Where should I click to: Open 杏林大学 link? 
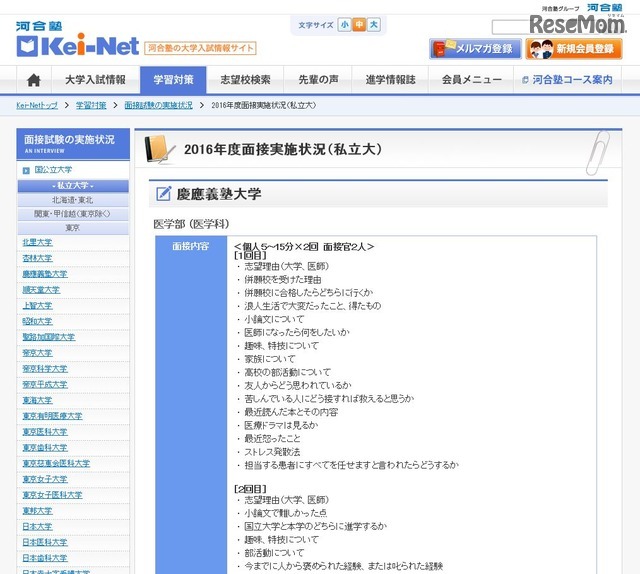[x=37, y=258]
